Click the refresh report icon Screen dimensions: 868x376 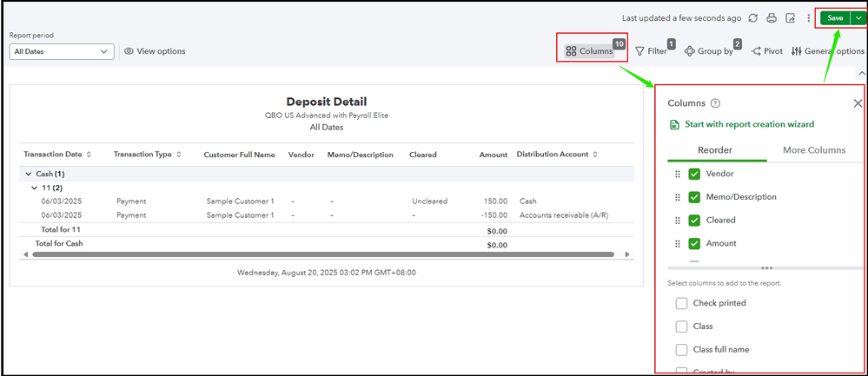(x=752, y=18)
